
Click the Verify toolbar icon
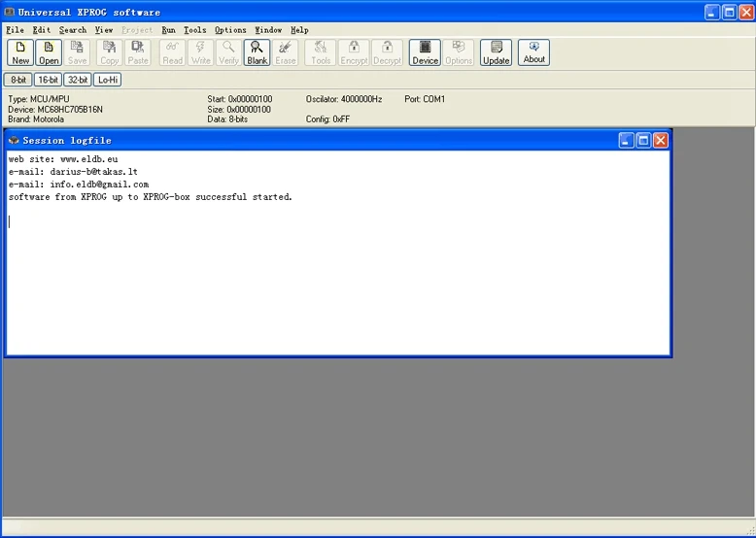228,52
